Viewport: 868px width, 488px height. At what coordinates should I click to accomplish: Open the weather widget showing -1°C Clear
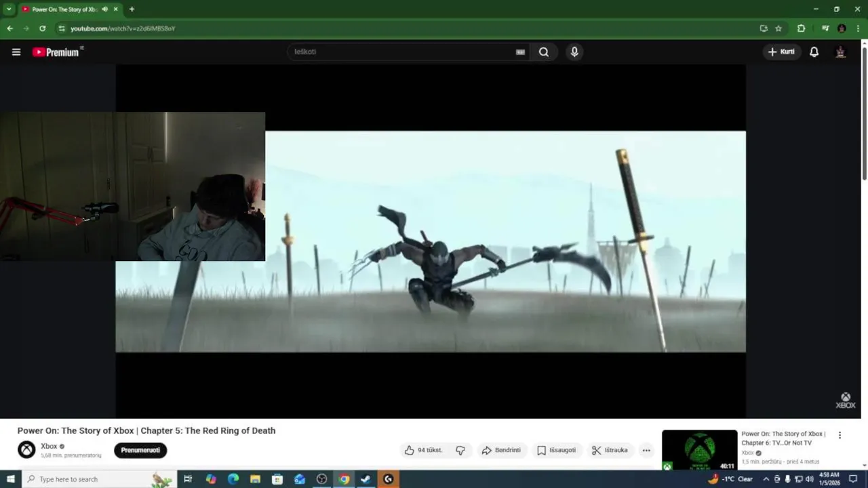click(x=731, y=479)
